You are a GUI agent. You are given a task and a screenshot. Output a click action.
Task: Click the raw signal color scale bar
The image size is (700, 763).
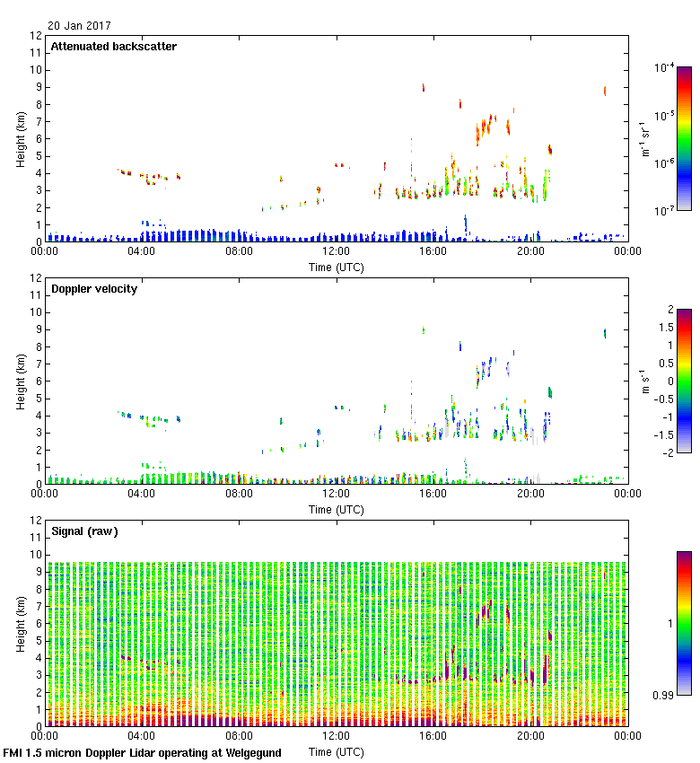coord(684,623)
